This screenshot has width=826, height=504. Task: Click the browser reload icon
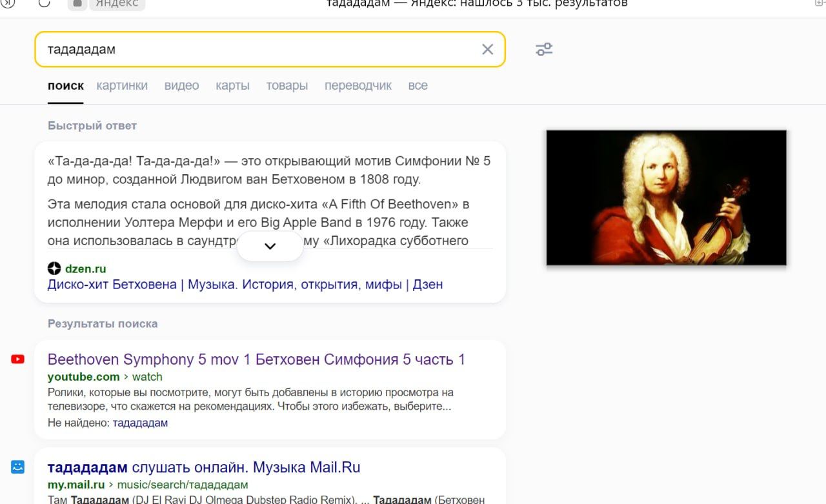pos(44,3)
